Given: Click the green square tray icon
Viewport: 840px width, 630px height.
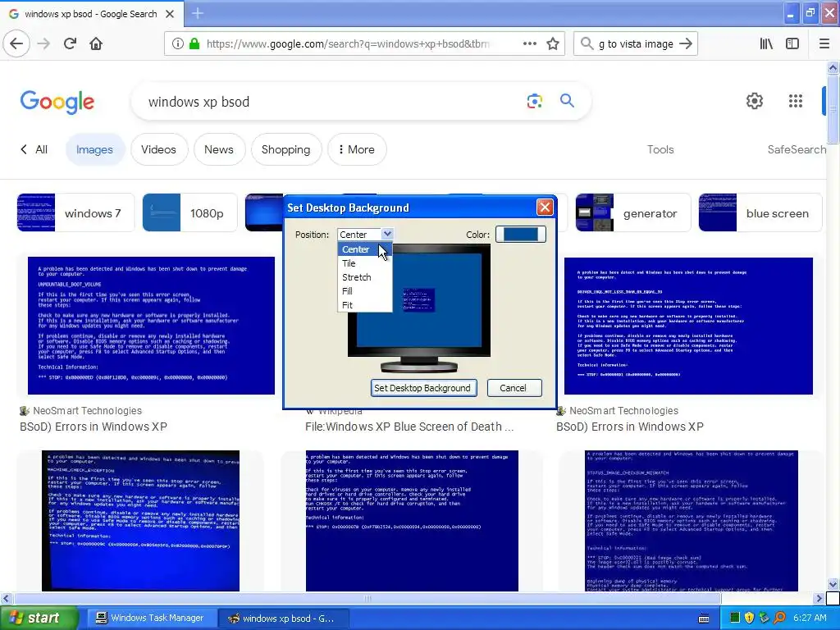Looking at the screenshot, I should tap(734, 619).
